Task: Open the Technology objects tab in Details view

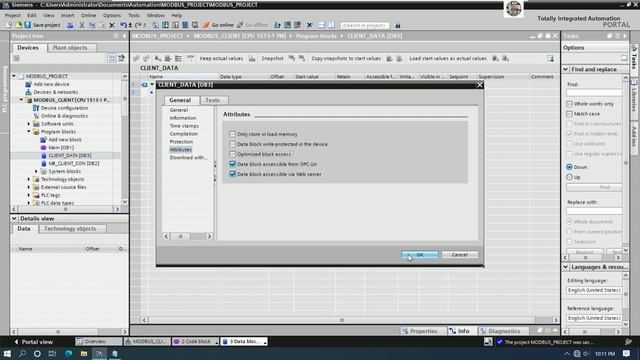Action: (x=70, y=229)
